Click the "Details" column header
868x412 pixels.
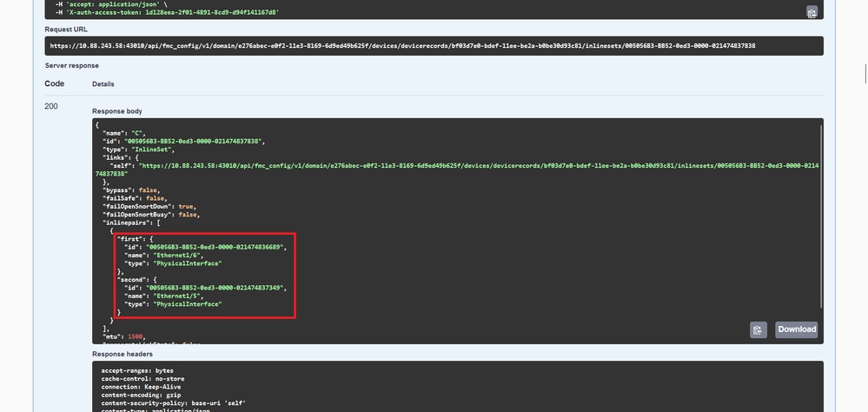tap(103, 84)
